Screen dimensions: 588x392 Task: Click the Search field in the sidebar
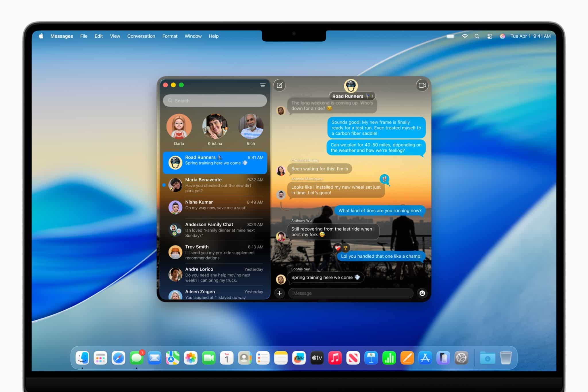(214, 101)
